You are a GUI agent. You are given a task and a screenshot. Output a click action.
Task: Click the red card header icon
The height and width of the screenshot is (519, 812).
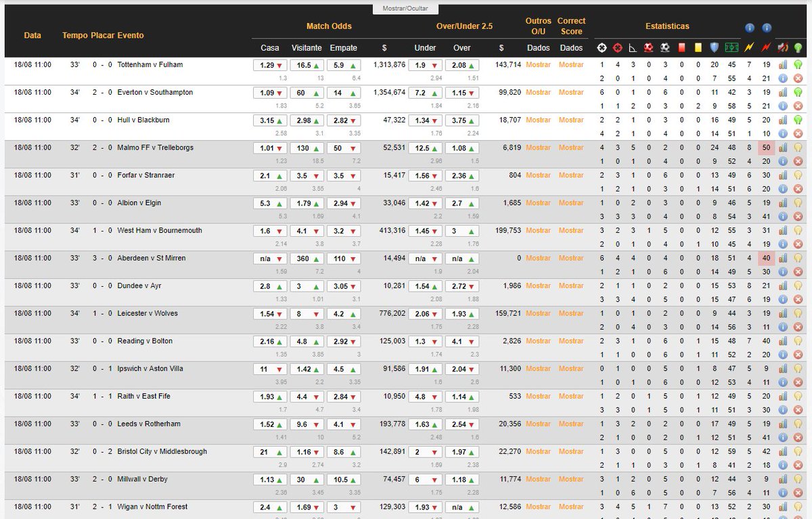[x=681, y=48]
